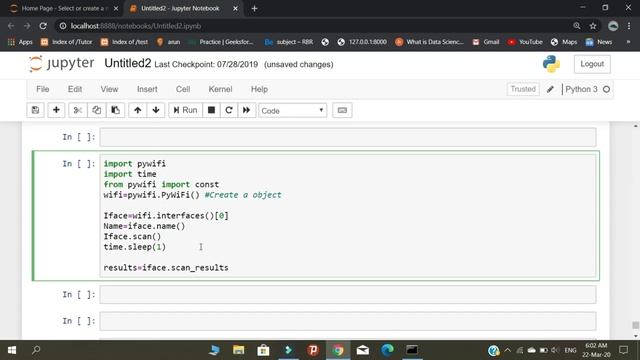This screenshot has height=360, width=640.
Task: Click the line 'results=iface.scan_results'
Action: tap(166, 268)
